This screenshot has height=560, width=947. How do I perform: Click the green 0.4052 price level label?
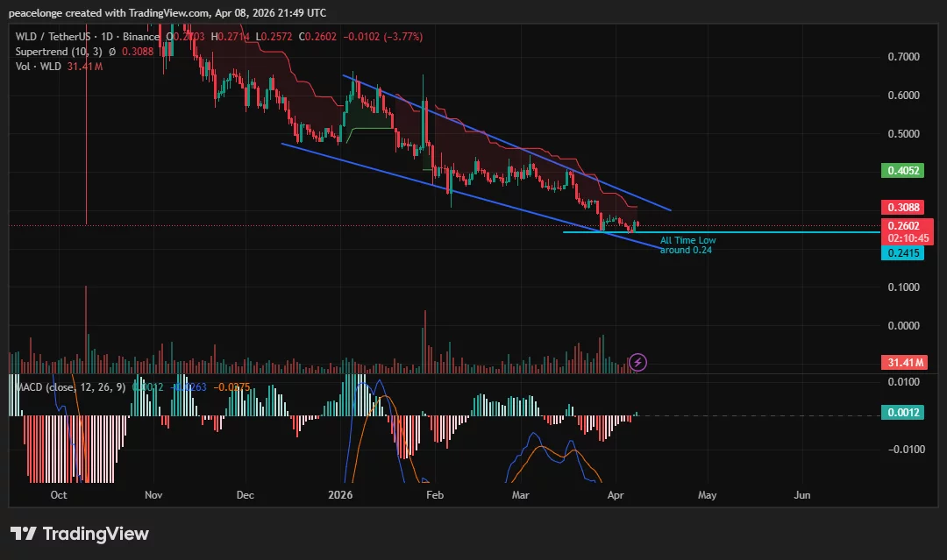tap(903, 170)
